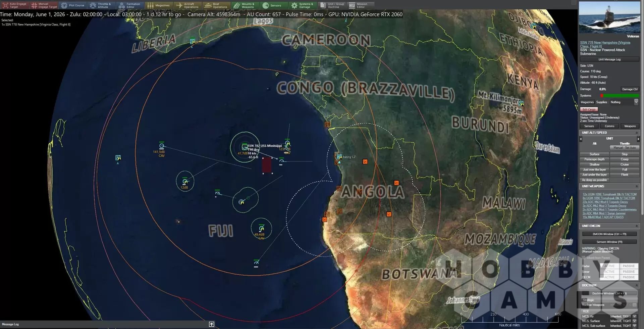Open EMCON Window (Ctrl + F9)
Image resolution: width=644 pixels, height=329 pixels.
tap(609, 234)
